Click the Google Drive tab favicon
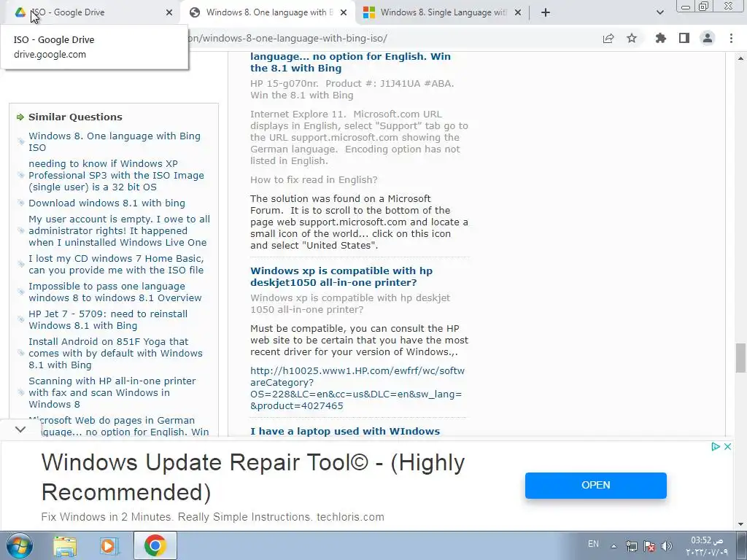Screen dimensions: 747x560 coord(20,12)
